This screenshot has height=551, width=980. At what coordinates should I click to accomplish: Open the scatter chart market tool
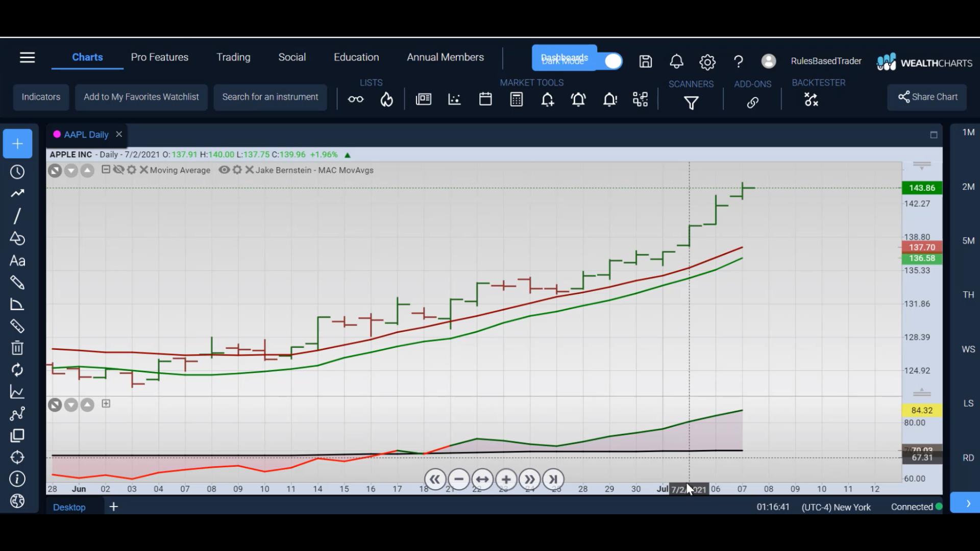pos(454,99)
